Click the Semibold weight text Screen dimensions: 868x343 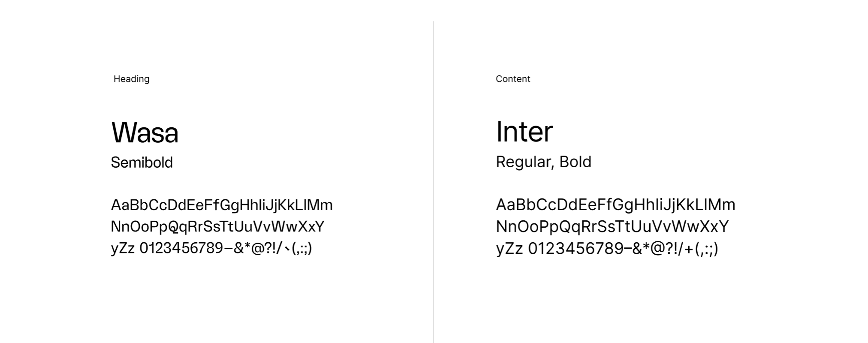[142, 162]
